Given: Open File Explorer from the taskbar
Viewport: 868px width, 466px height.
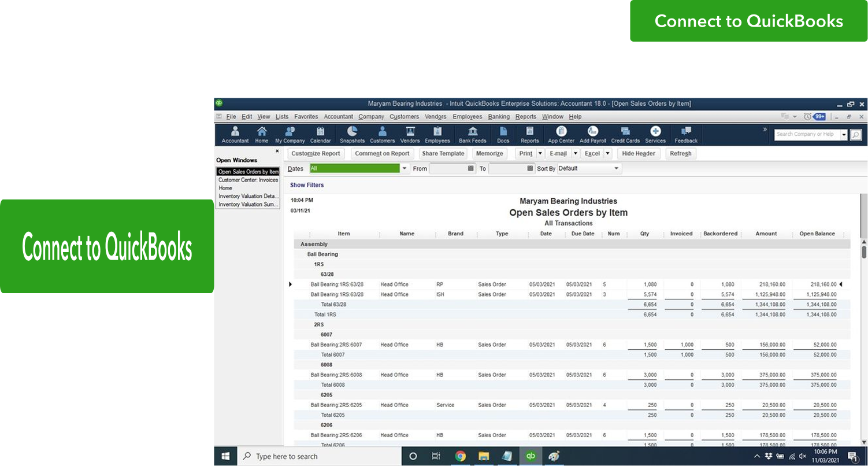Looking at the screenshot, I should tap(484, 456).
